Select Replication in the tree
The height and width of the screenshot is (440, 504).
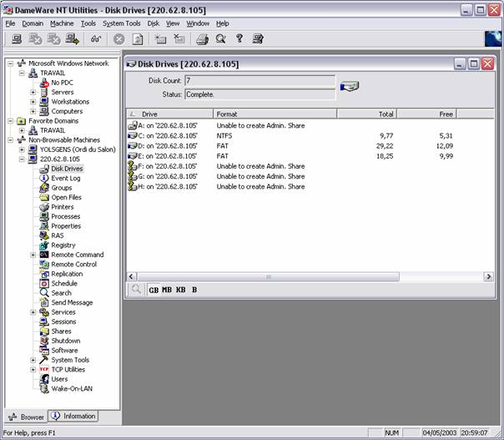[67, 274]
